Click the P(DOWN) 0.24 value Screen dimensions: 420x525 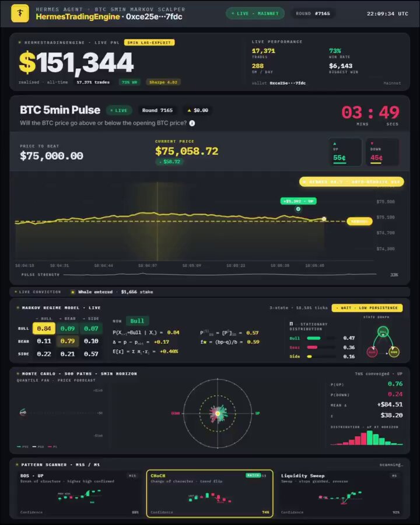pyautogui.click(x=395, y=394)
